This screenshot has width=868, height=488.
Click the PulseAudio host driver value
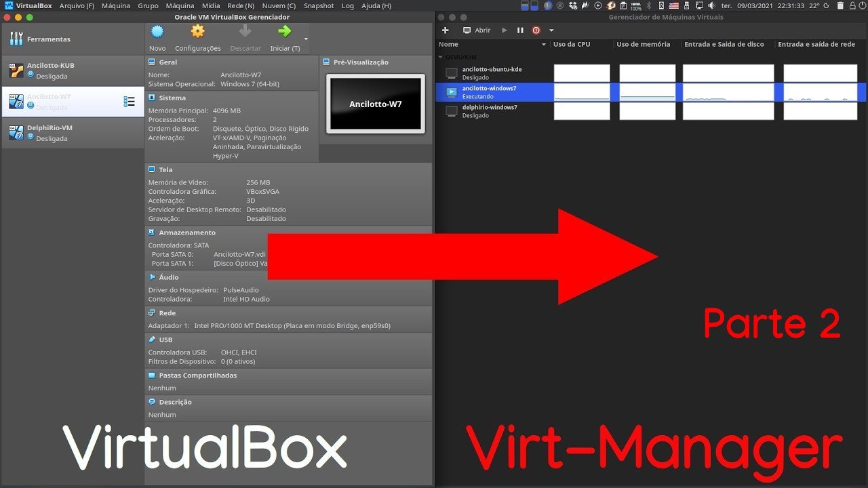tap(241, 290)
